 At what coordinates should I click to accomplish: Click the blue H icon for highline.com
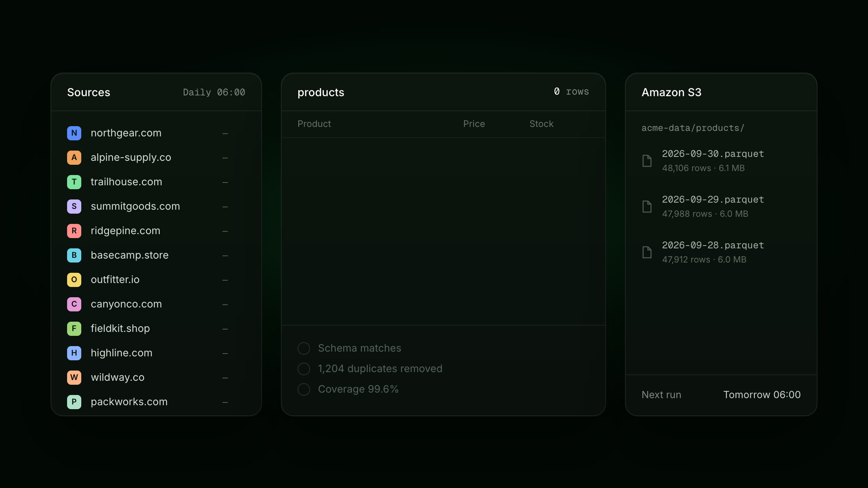[x=74, y=353]
